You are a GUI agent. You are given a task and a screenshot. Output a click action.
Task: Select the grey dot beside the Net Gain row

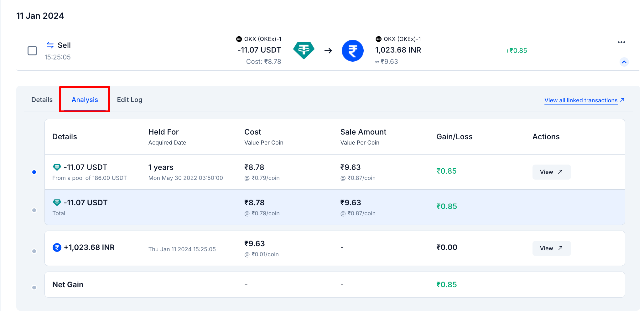[34, 288]
